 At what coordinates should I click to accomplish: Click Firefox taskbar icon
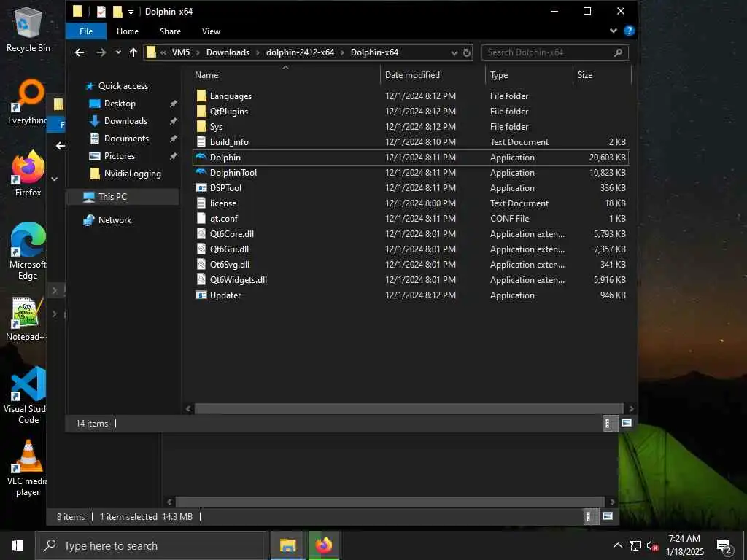(x=323, y=545)
